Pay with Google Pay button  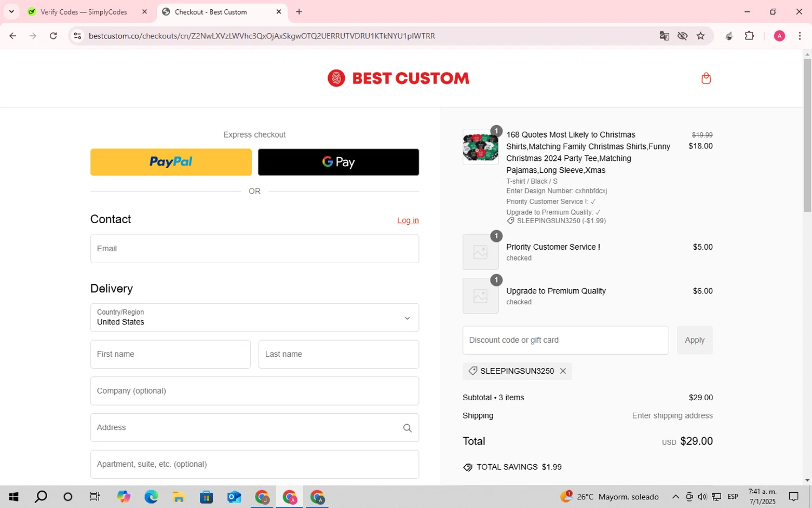coord(338,162)
